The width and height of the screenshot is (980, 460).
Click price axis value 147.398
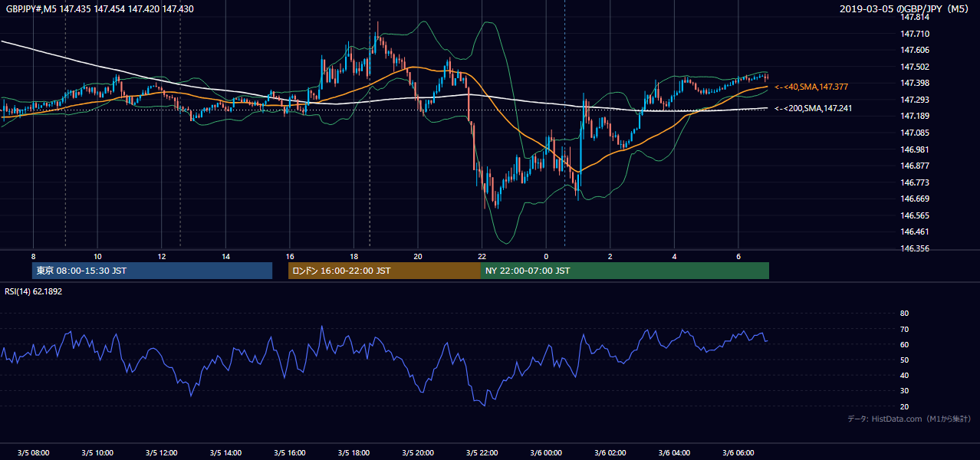(x=916, y=83)
